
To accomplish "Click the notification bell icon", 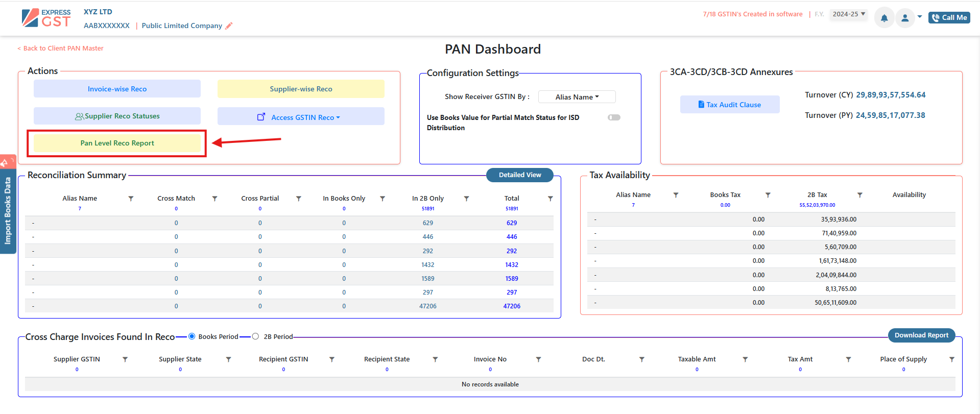I will [884, 18].
